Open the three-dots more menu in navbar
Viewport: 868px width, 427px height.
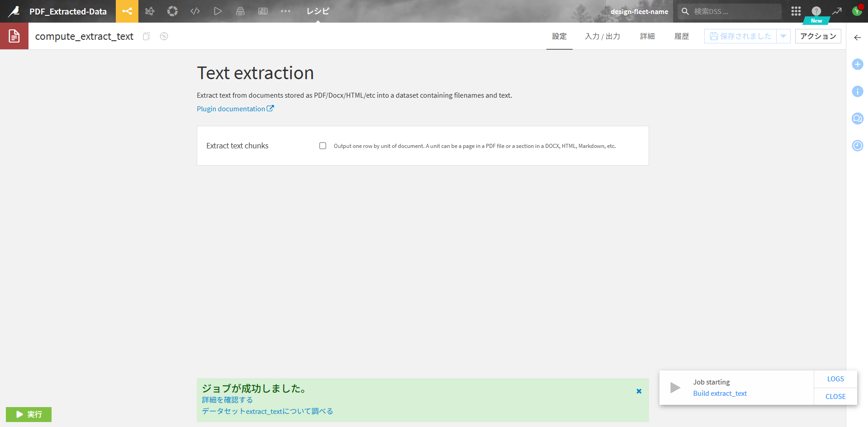(285, 11)
